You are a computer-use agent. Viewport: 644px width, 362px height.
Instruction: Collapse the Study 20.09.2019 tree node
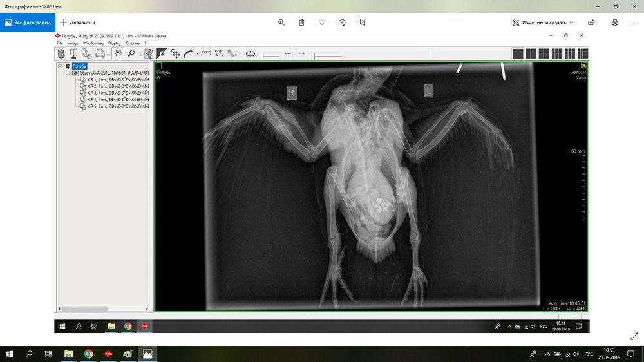[x=68, y=73]
